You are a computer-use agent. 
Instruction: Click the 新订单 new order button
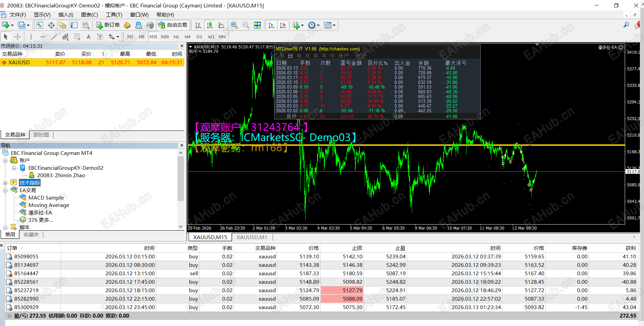coord(108,25)
